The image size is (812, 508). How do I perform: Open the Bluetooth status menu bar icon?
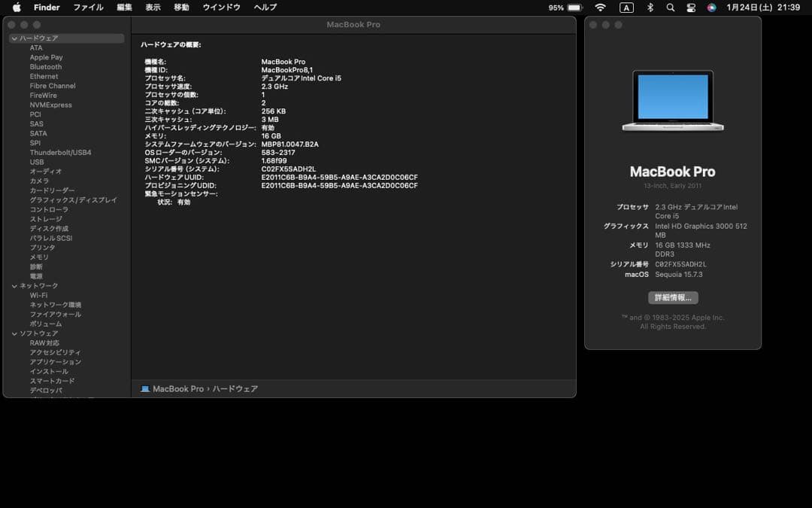[650, 8]
